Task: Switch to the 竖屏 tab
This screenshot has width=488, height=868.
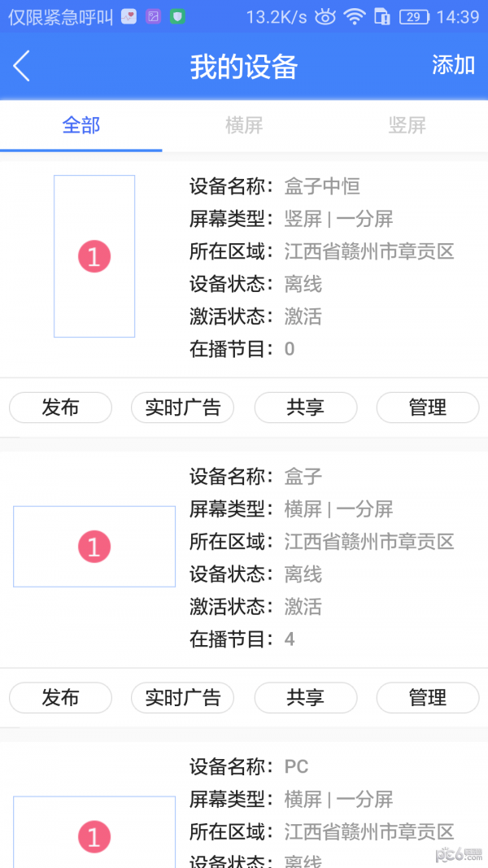Action: (407, 126)
